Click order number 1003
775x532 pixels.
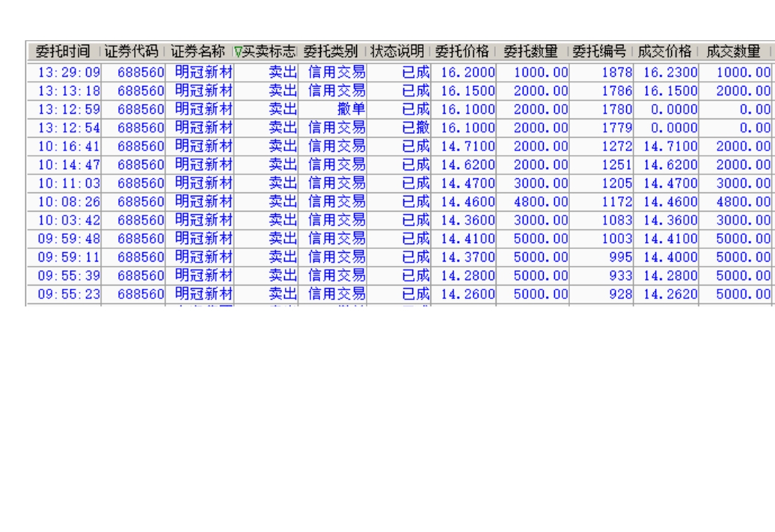point(617,239)
